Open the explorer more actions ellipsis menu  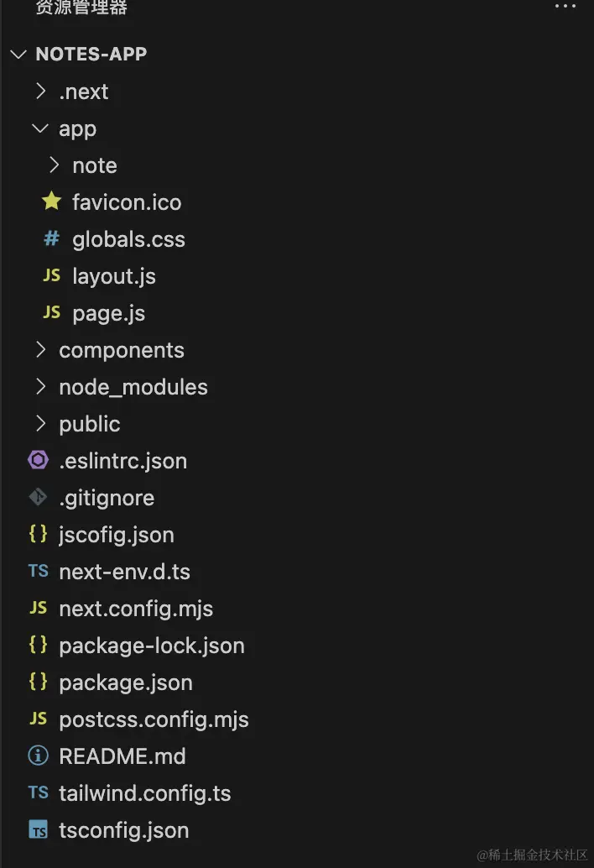coord(565,6)
